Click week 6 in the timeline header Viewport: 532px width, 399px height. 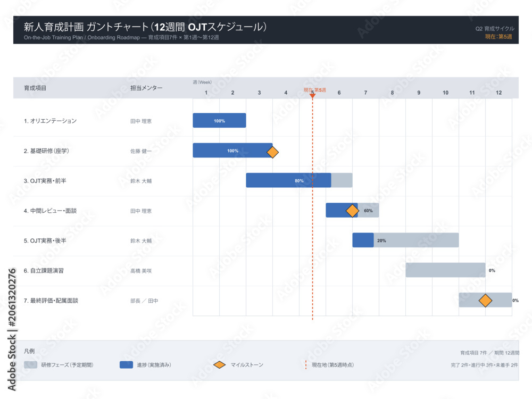tap(339, 93)
